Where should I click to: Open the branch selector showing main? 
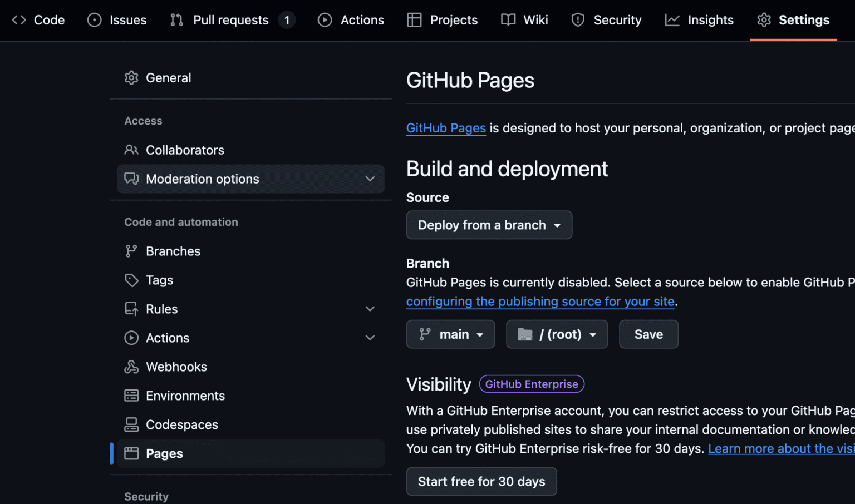point(450,334)
